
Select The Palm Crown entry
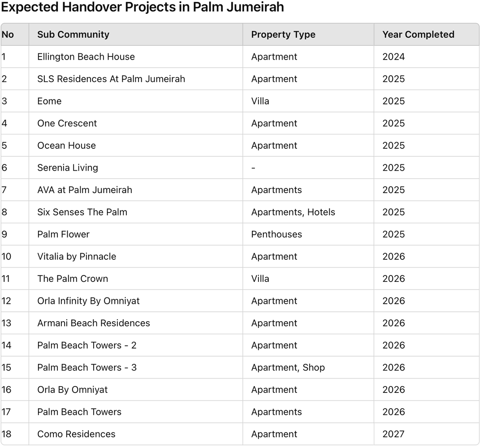click(x=135, y=278)
